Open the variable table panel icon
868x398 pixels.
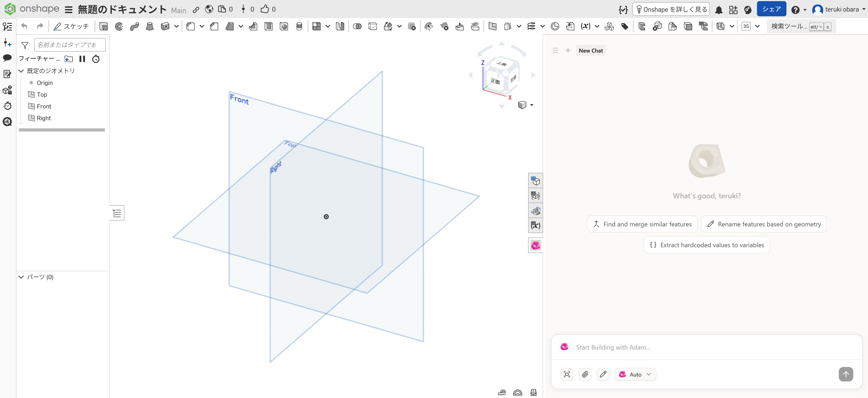point(535,225)
